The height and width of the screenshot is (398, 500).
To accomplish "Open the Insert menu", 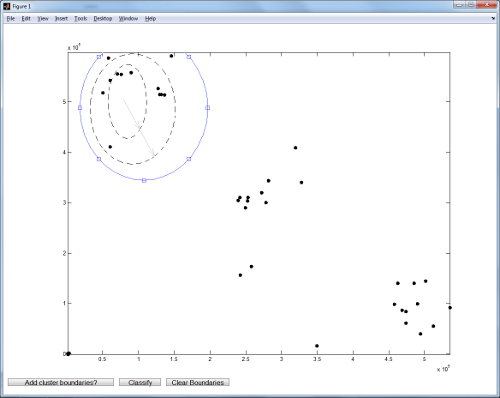I will tap(61, 19).
